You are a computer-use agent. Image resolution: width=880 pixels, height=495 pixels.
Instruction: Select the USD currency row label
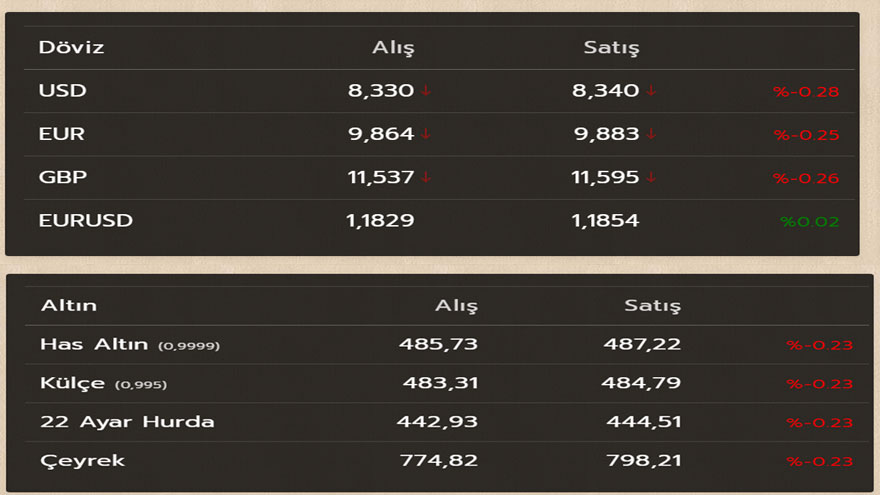62,90
